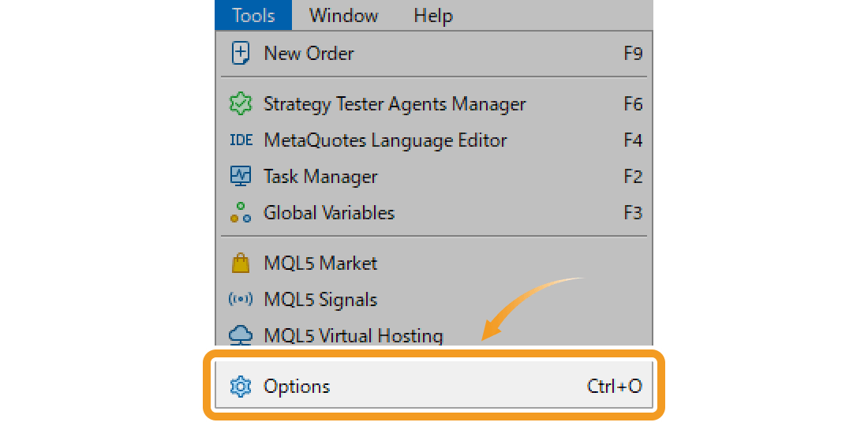This screenshot has width=868, height=426.
Task: Click the MQL5 Signals broadcast icon
Action: pos(240,300)
